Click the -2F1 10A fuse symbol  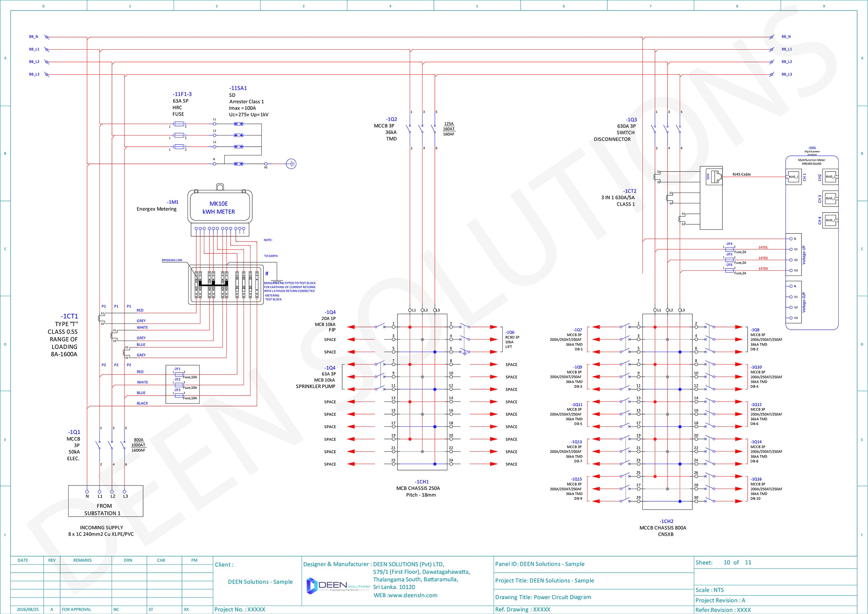coord(179,374)
